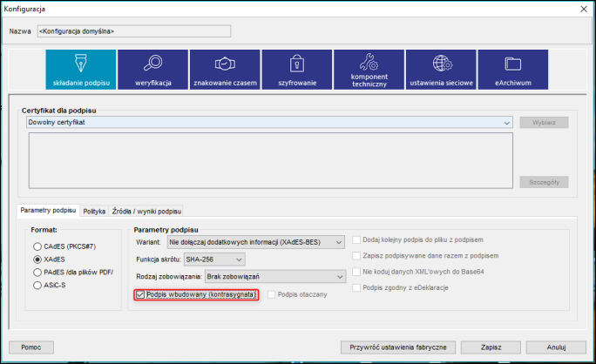Viewport: 596px width, 364px height.
Task: Open the Wariant XAdES-BES dropdown
Action: click(256, 242)
